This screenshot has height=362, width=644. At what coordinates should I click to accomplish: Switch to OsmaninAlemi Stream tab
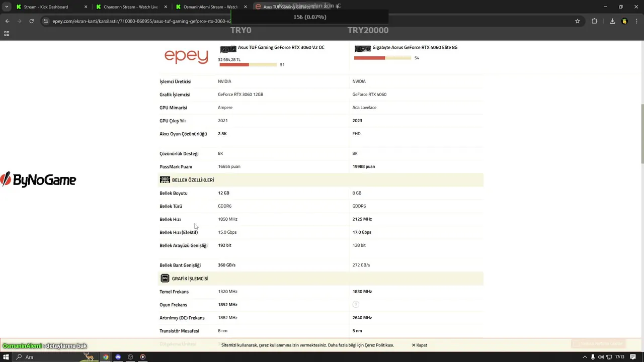click(211, 7)
